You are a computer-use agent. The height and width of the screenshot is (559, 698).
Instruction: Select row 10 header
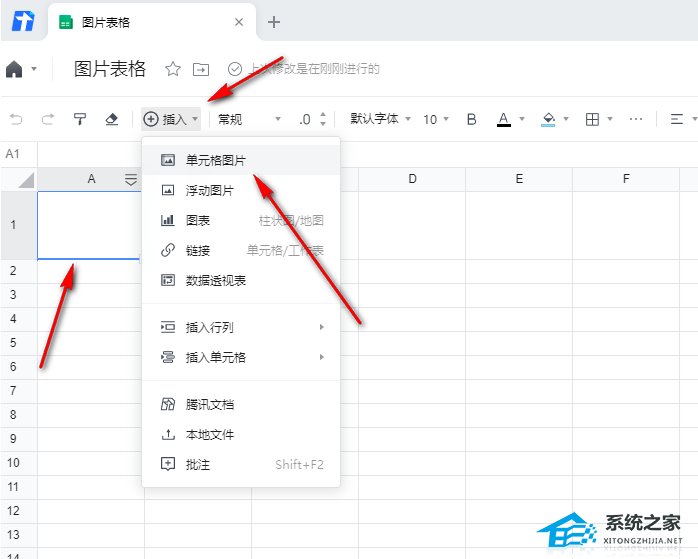(19, 463)
